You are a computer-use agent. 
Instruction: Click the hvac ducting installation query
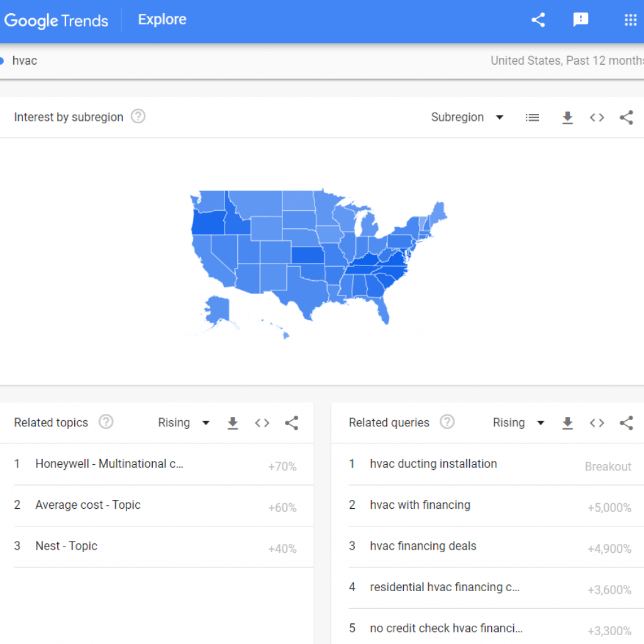pyautogui.click(x=433, y=464)
